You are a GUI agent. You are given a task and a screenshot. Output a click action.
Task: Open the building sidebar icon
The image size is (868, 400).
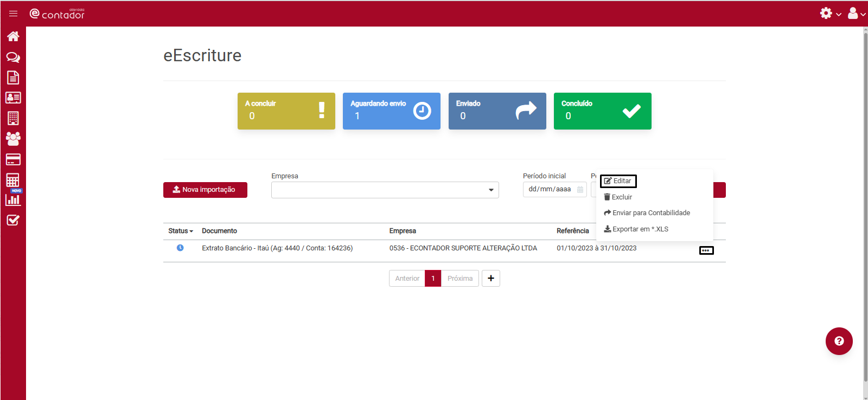pyautogui.click(x=13, y=118)
